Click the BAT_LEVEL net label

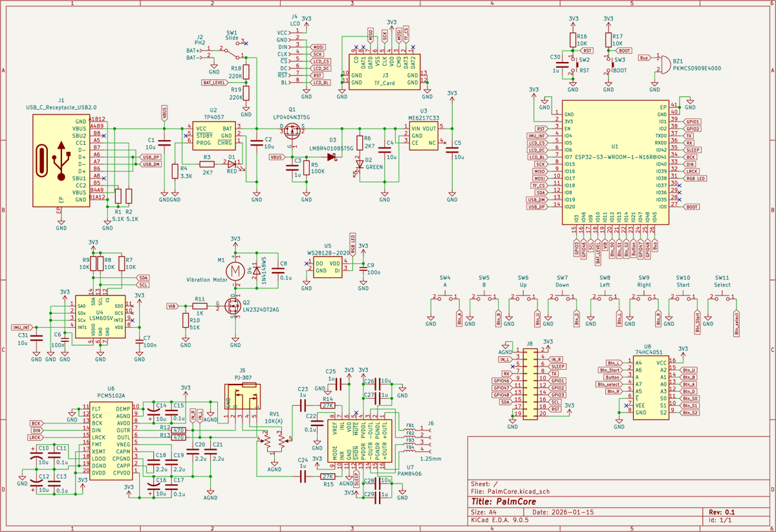coord(214,83)
